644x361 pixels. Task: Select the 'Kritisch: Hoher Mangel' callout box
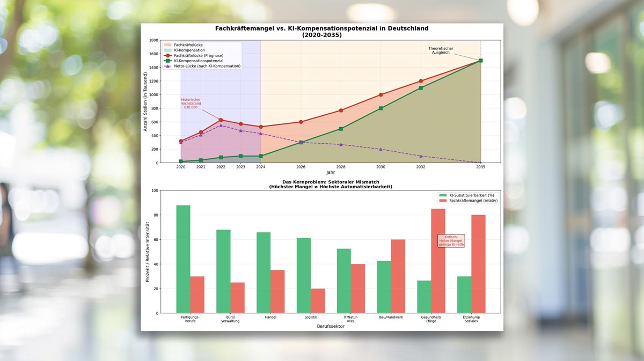point(451,241)
